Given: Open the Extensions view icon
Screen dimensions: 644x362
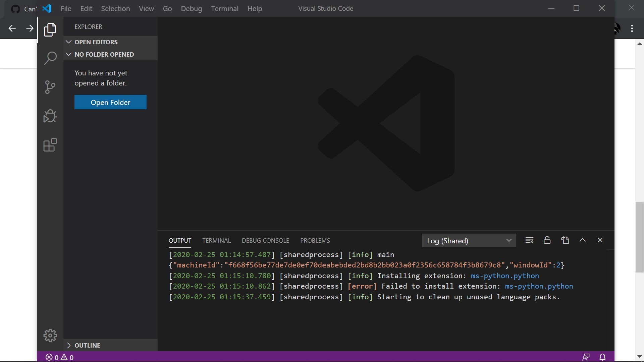Looking at the screenshot, I should coord(50,145).
